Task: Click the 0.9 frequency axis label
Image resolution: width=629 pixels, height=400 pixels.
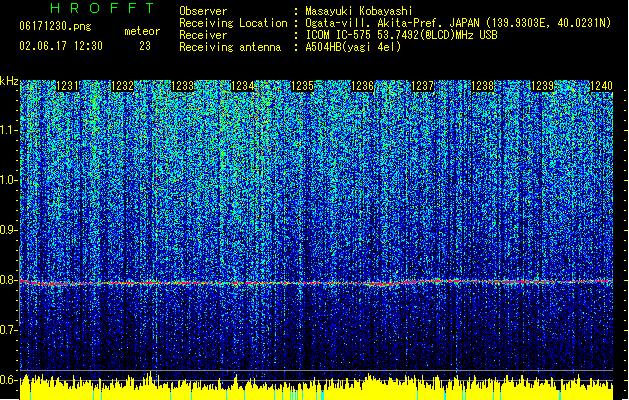Action: click(x=9, y=230)
